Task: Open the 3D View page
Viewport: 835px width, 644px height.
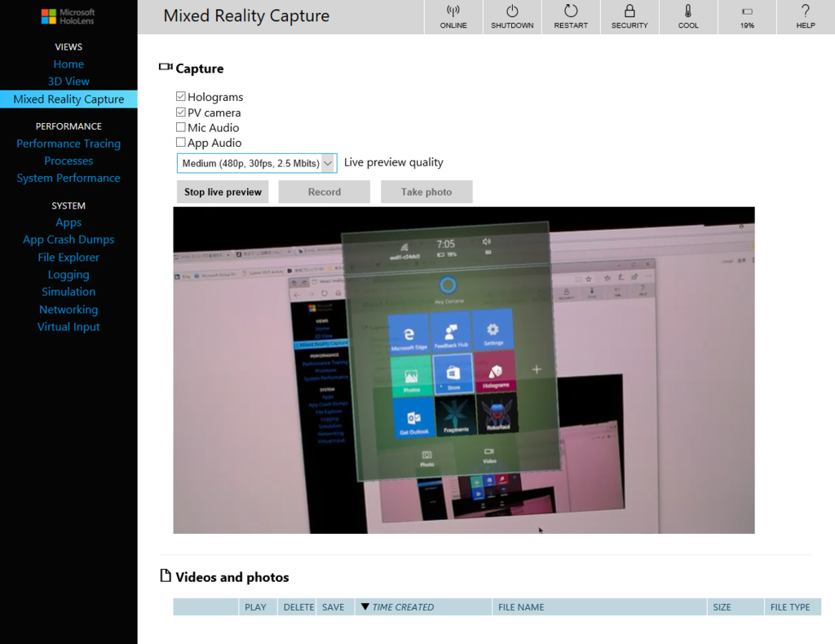Action: (68, 82)
